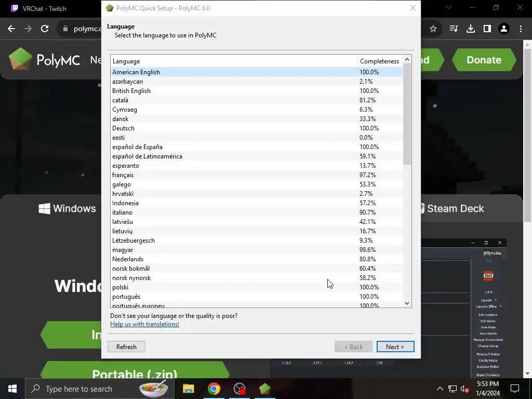
Task: Click the language list vertical scrollbar thumb
Action: click(407, 114)
